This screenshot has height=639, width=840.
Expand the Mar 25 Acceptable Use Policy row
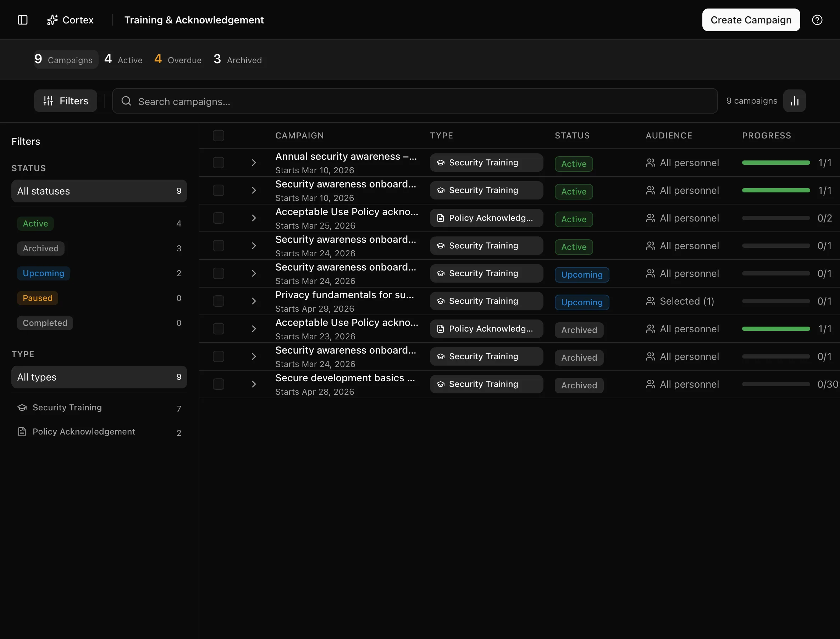click(254, 218)
